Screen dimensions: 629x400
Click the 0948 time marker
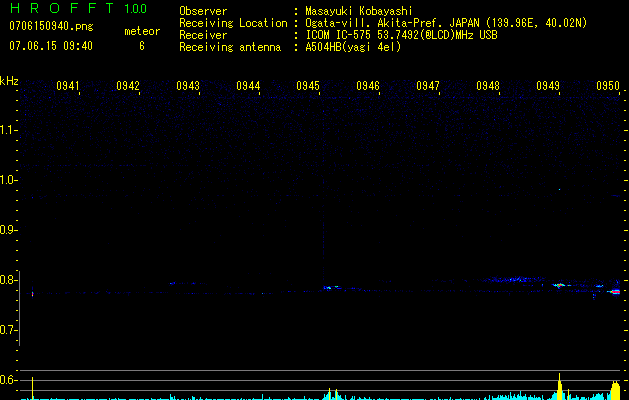click(x=488, y=86)
